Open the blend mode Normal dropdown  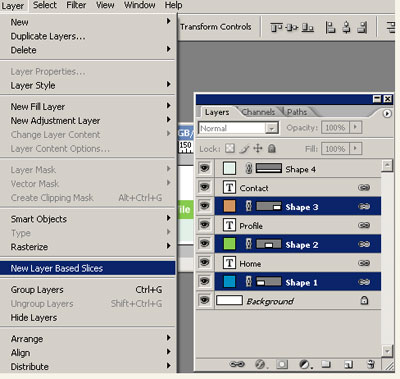pyautogui.click(x=272, y=128)
